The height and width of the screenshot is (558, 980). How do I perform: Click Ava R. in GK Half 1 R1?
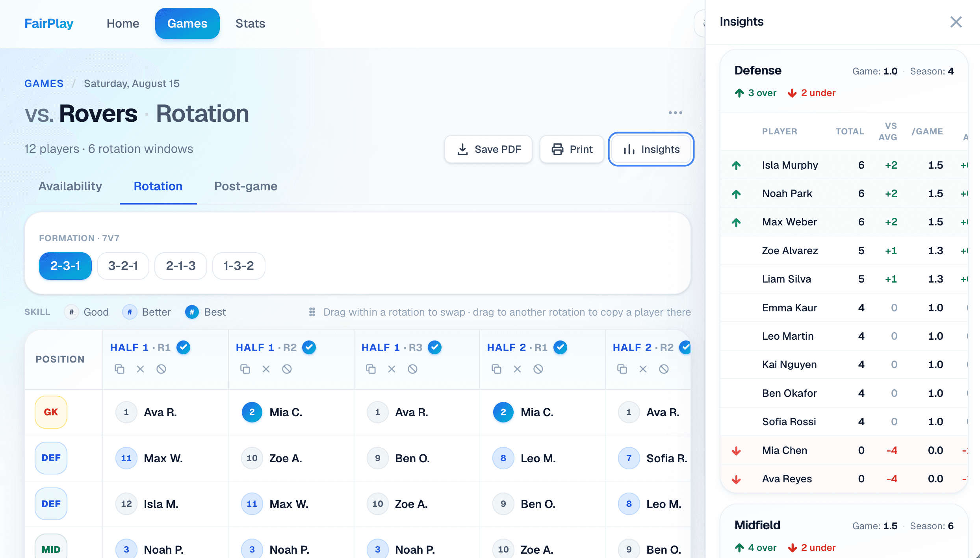160,412
